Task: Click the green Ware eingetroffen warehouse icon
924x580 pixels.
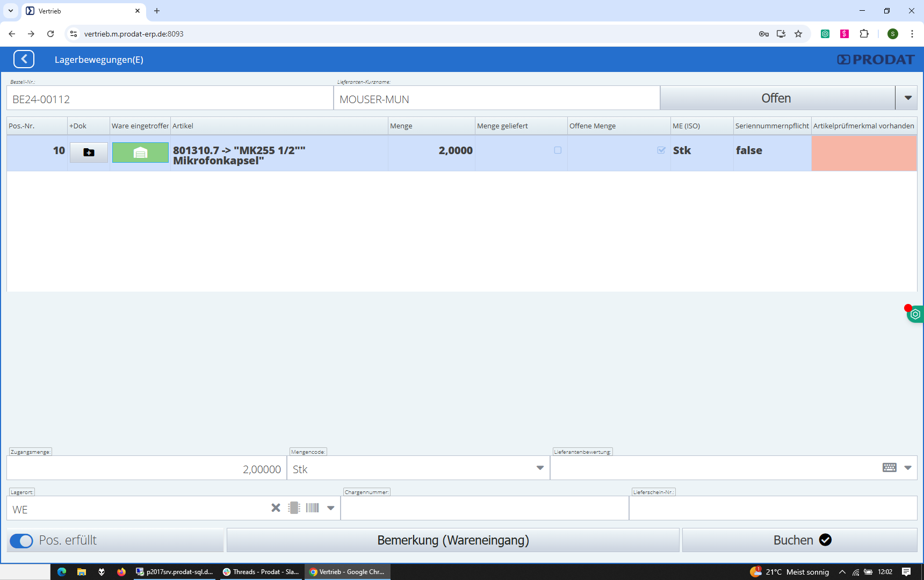Action: click(140, 153)
